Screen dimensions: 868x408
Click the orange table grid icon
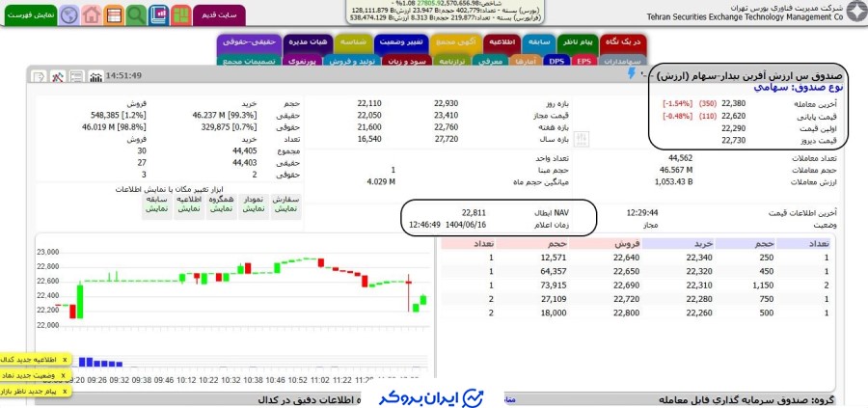tap(114, 15)
